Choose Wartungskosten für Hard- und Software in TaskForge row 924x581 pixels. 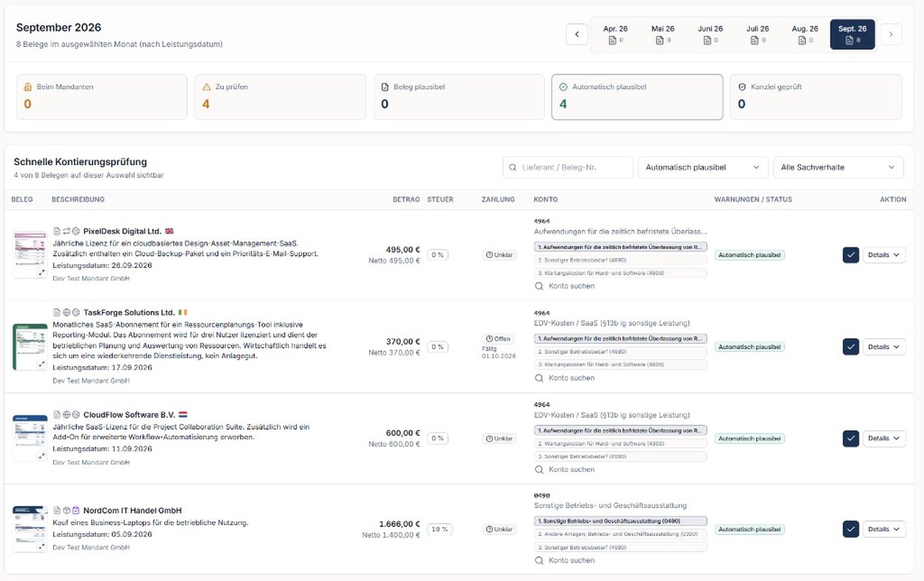point(620,364)
